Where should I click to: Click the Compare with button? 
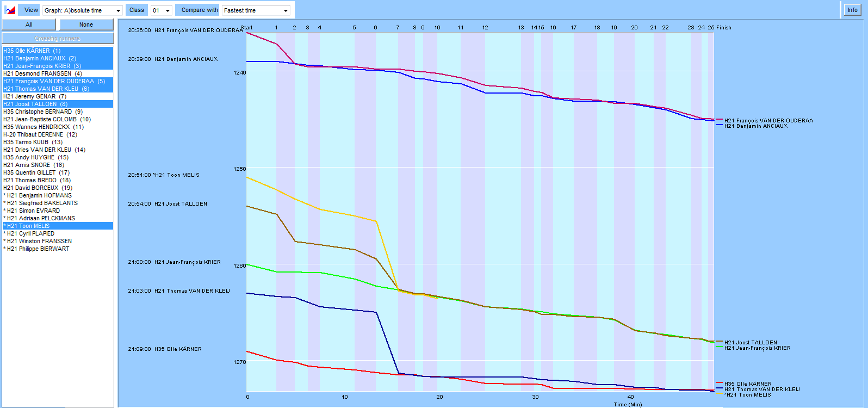click(197, 10)
